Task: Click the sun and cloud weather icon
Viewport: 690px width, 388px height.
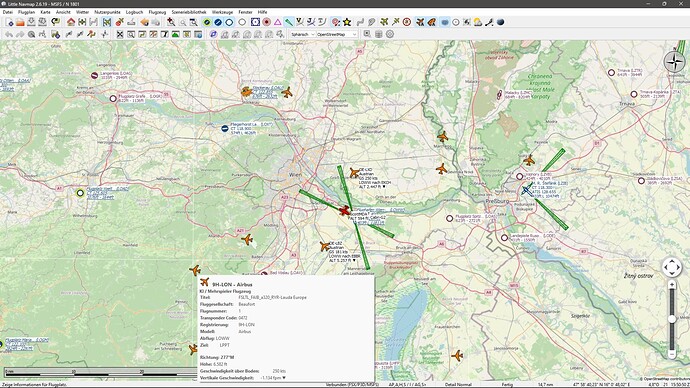Action: [x=478, y=22]
